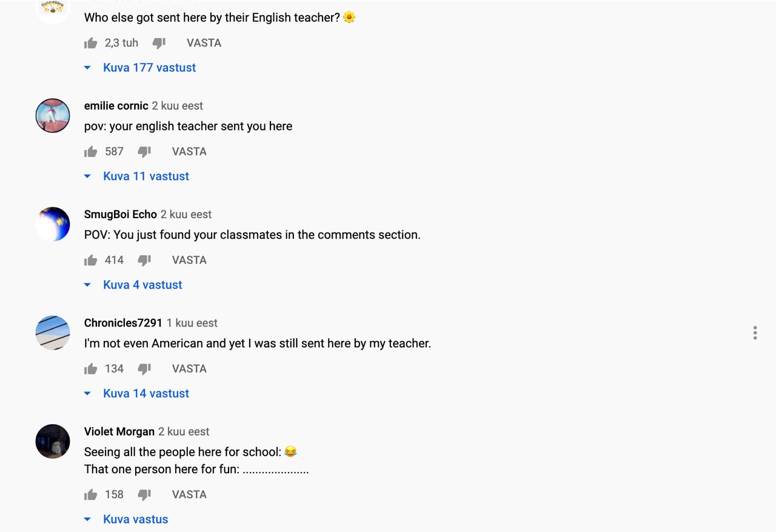776x532 pixels.
Task: Show the 11 replies under emilie cornic
Action: (x=145, y=176)
